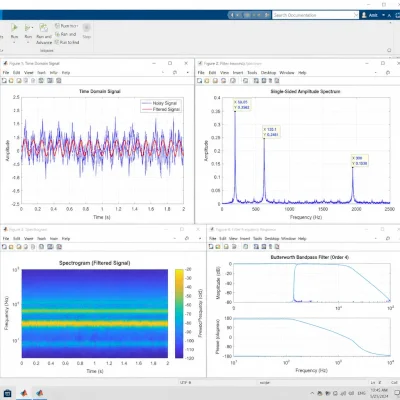400x400 pixels.
Task: Open Help menu in Figure 4 window
Action: tap(302, 238)
